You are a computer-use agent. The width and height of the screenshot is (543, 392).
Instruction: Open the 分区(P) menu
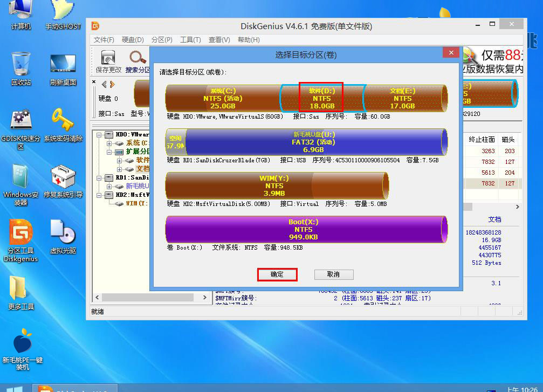pos(162,40)
